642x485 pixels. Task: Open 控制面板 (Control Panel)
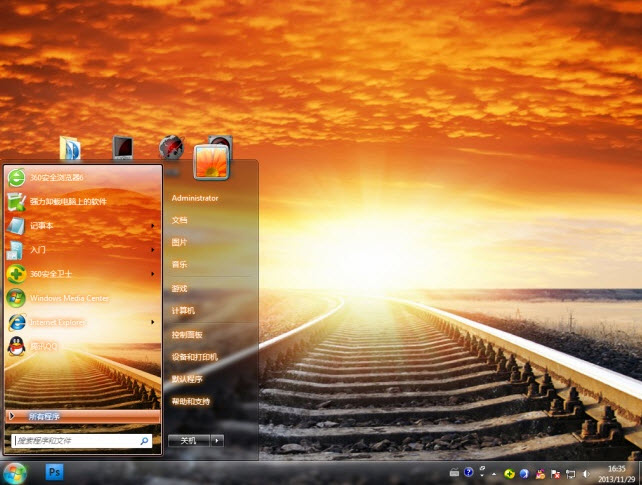point(187,335)
